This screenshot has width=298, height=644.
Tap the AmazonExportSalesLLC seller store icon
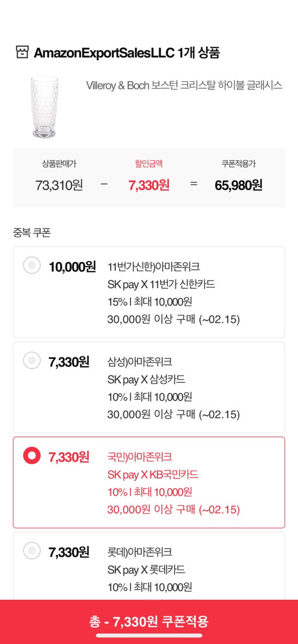(22, 52)
